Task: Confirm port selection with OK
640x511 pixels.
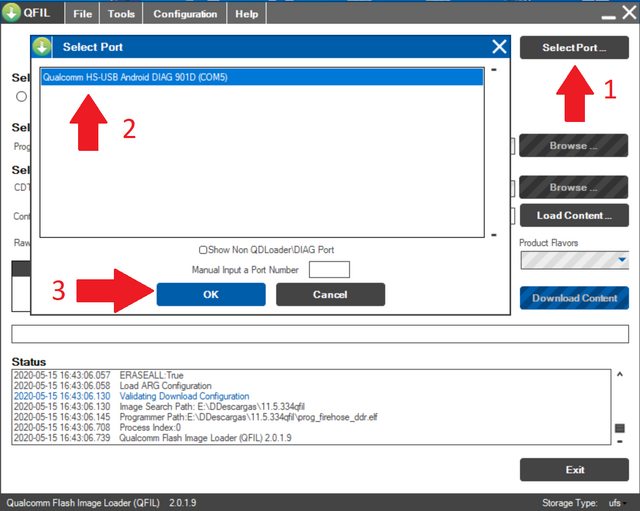Action: (x=211, y=294)
